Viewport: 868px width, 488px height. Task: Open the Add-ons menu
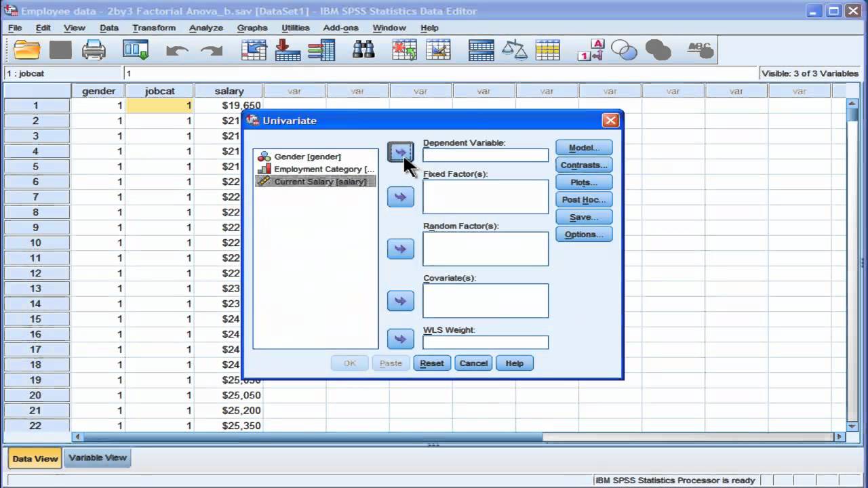(340, 28)
